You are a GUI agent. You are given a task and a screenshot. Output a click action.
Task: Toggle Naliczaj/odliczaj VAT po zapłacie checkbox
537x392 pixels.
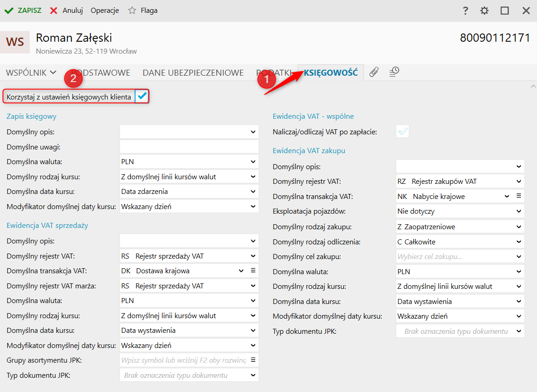click(403, 132)
